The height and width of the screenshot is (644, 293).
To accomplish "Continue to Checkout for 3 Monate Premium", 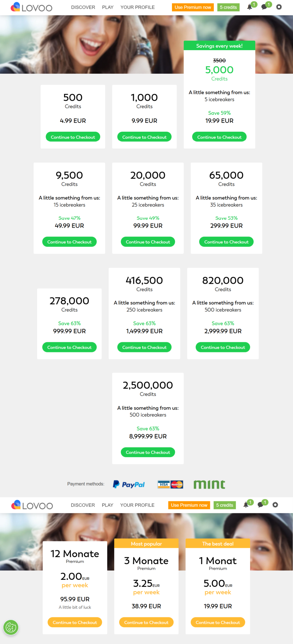I will pos(146,622).
